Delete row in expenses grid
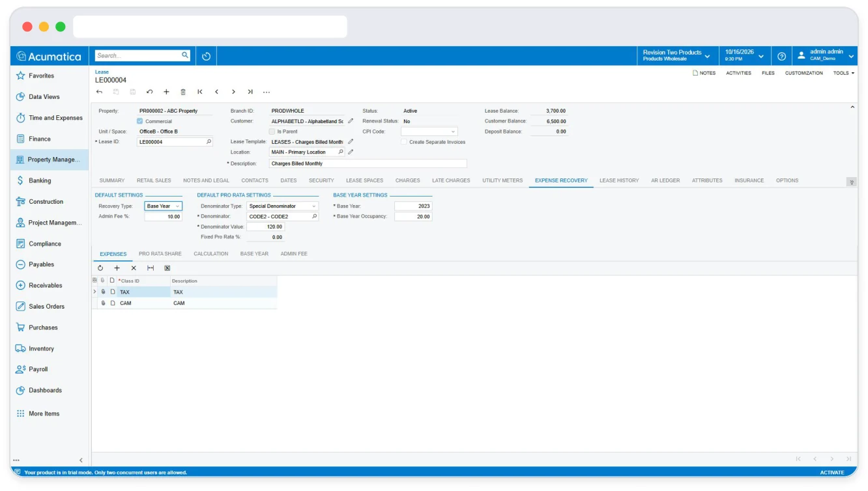 (x=134, y=268)
